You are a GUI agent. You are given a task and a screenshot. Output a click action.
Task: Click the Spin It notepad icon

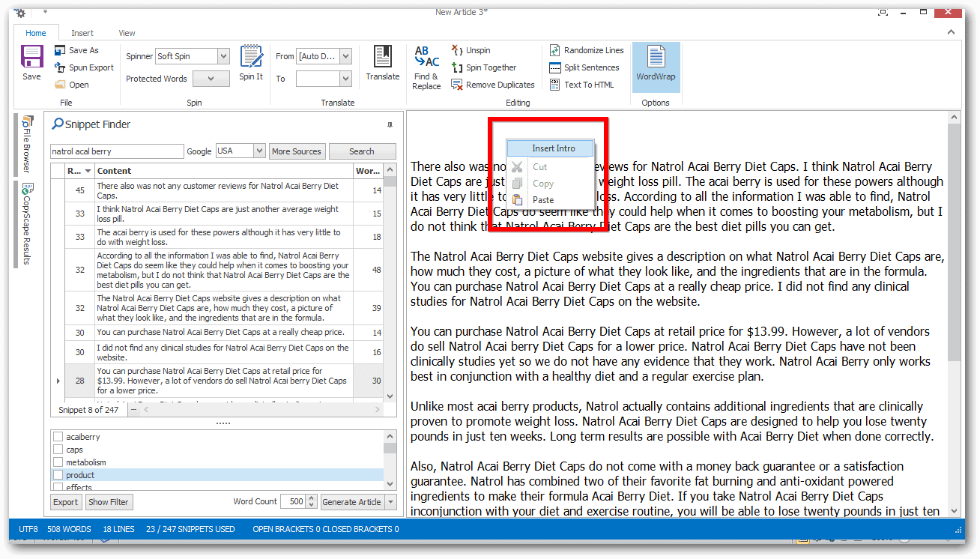[x=251, y=58]
